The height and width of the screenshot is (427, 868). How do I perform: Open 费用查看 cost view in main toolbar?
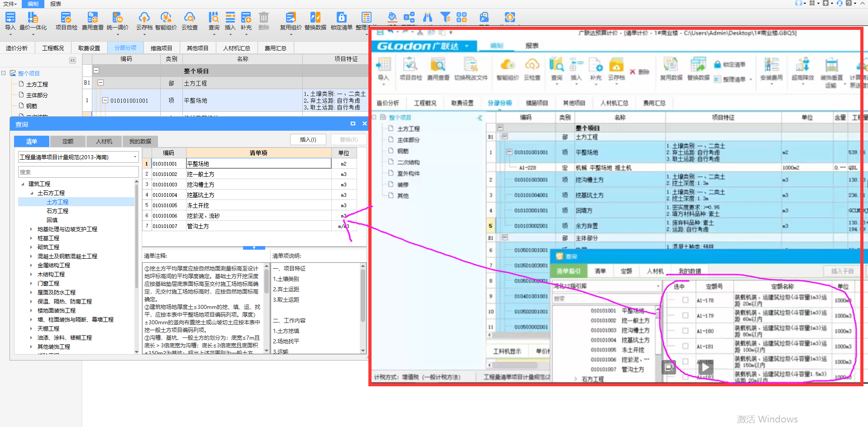tap(92, 18)
